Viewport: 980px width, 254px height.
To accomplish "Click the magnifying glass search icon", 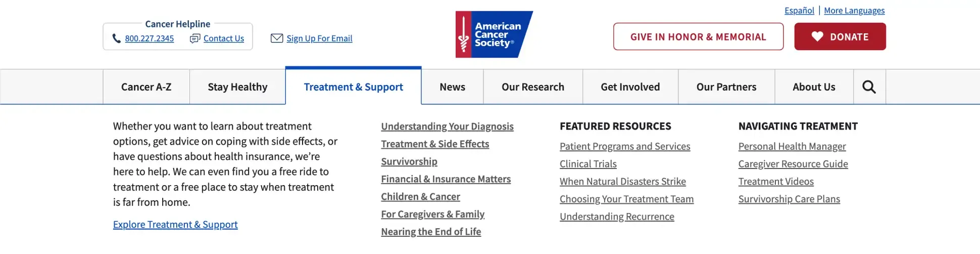I will click(869, 87).
